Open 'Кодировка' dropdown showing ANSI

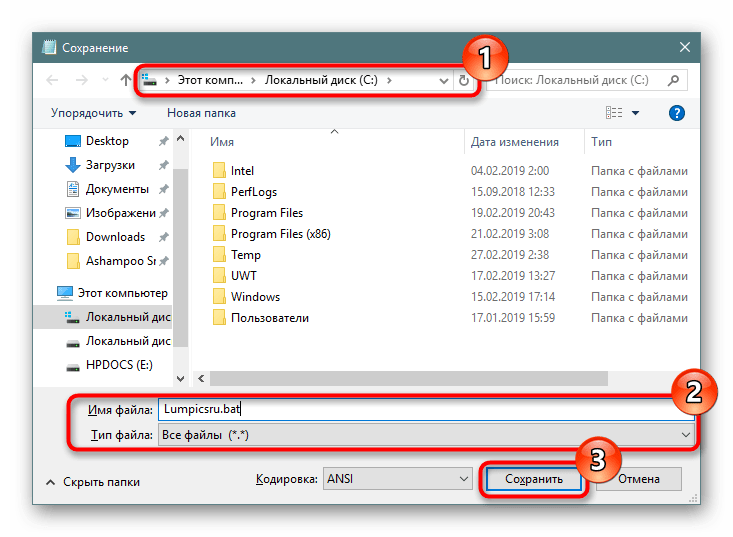(x=397, y=479)
